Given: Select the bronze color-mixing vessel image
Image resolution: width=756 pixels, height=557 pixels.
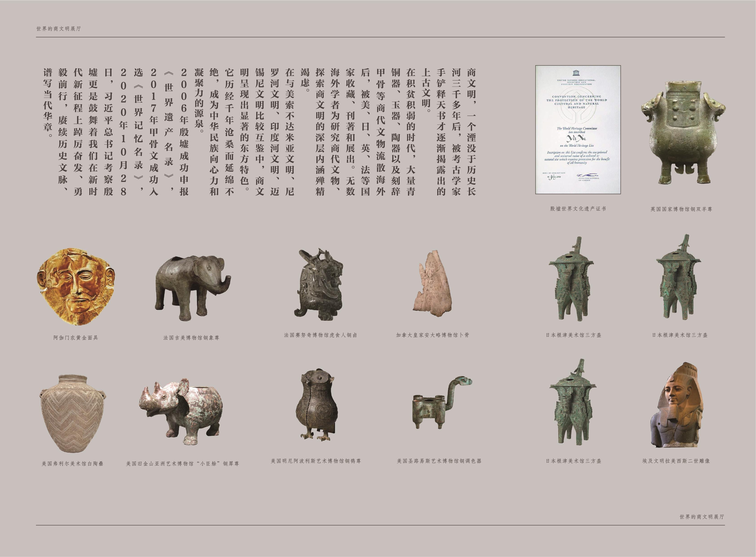Looking at the screenshot, I should (x=442, y=403).
